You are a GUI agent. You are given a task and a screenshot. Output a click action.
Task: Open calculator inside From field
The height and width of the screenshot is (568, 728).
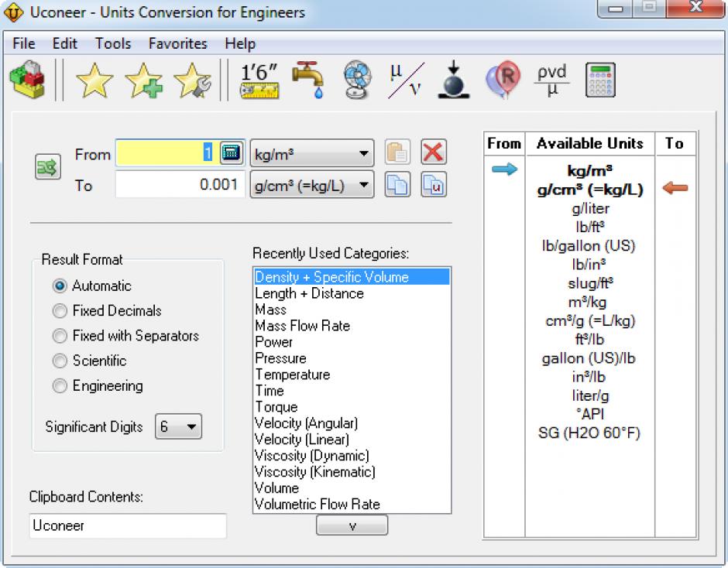pyautogui.click(x=231, y=152)
